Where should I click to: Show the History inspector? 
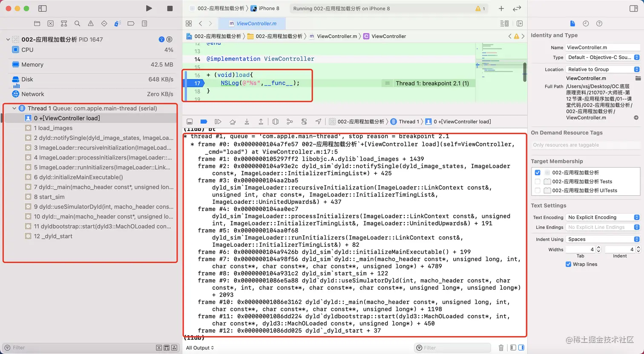[x=586, y=24]
